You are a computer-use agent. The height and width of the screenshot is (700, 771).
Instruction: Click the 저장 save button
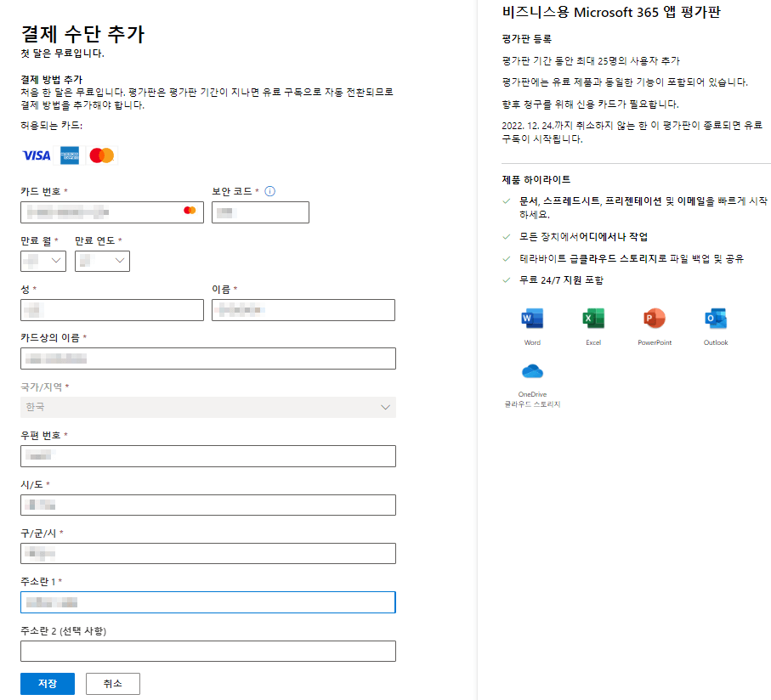(47, 683)
